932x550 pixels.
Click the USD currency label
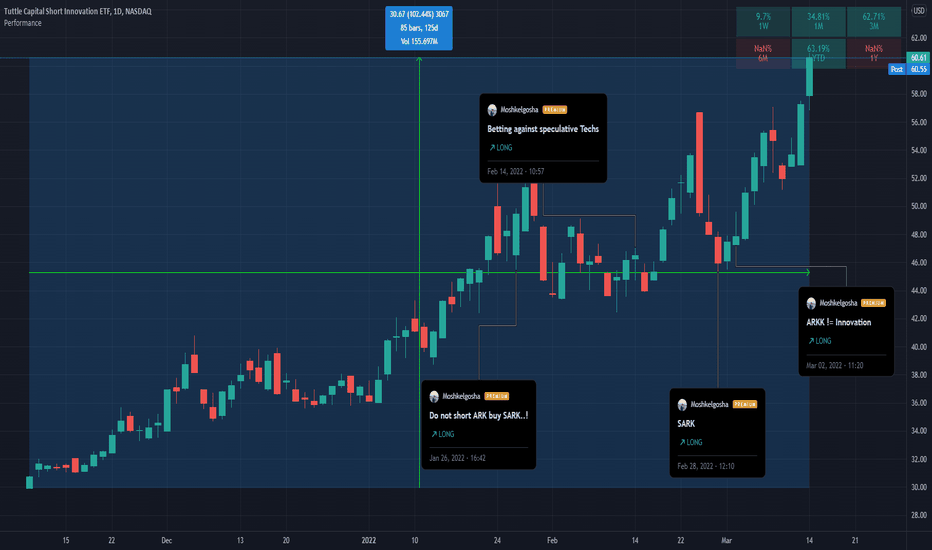(918, 11)
